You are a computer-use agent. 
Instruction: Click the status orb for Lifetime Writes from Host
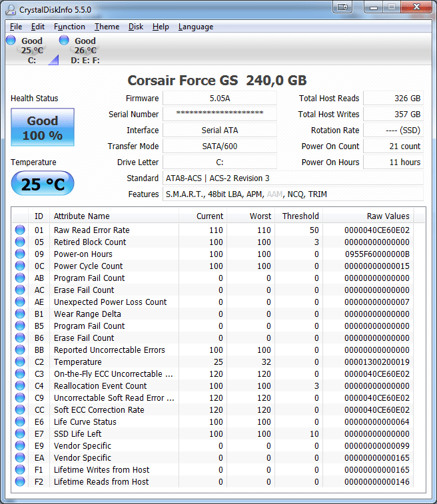pyautogui.click(x=20, y=469)
